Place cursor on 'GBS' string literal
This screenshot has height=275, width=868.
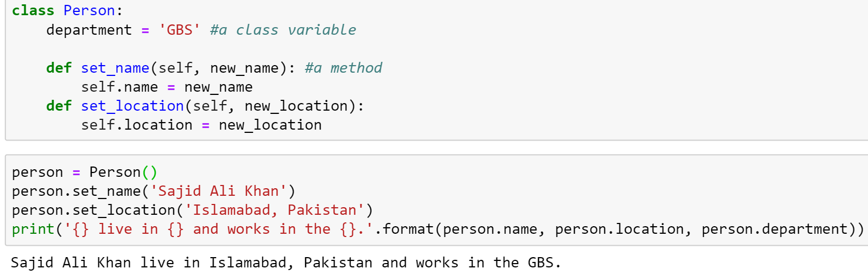click(180, 30)
